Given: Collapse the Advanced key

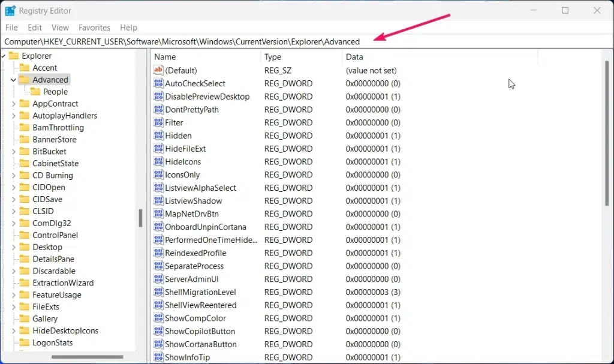Looking at the screenshot, I should (x=13, y=80).
